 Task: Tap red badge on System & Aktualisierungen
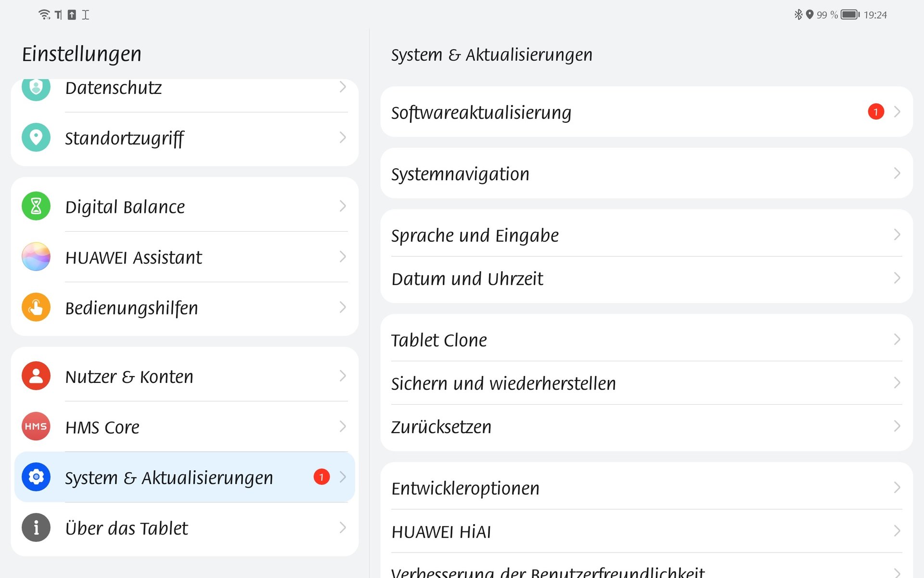pyautogui.click(x=321, y=477)
